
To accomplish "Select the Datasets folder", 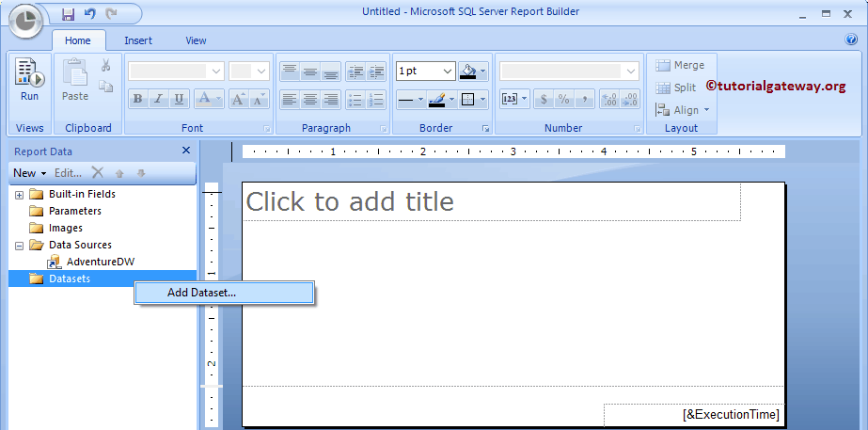I will pyautogui.click(x=103, y=279).
